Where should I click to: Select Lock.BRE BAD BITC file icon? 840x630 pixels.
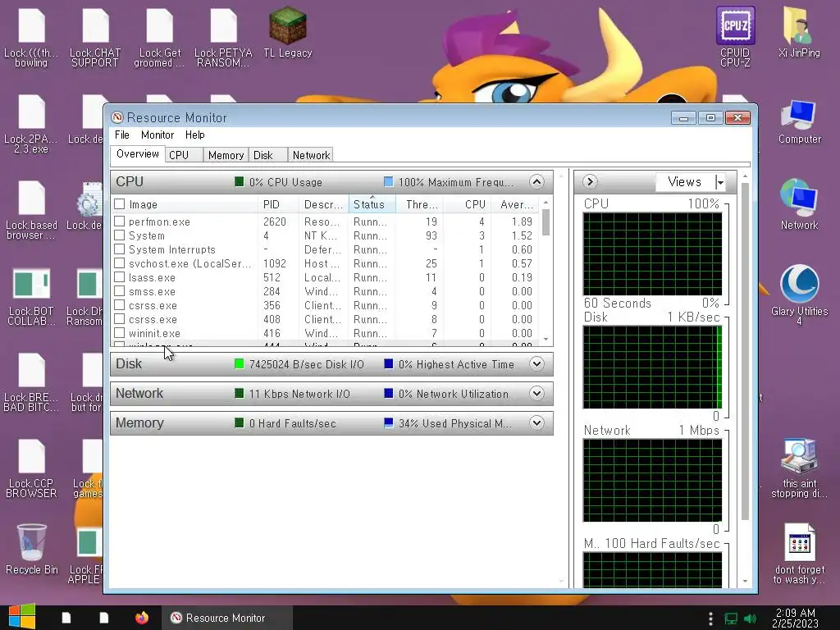(31, 382)
